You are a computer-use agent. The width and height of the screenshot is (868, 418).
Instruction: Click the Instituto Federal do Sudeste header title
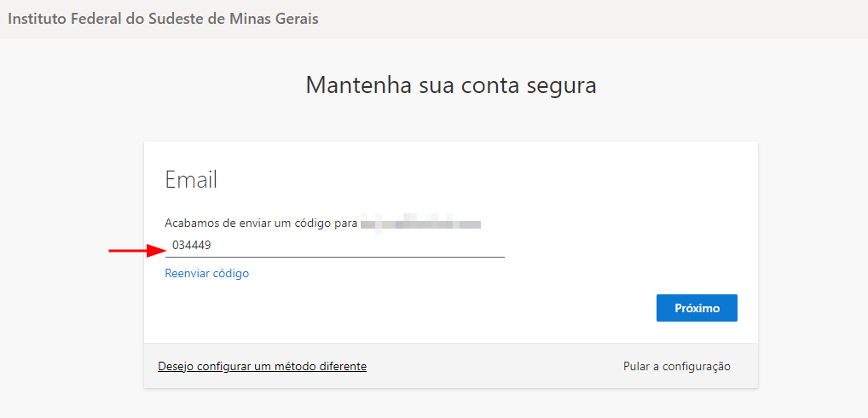pyautogui.click(x=163, y=19)
